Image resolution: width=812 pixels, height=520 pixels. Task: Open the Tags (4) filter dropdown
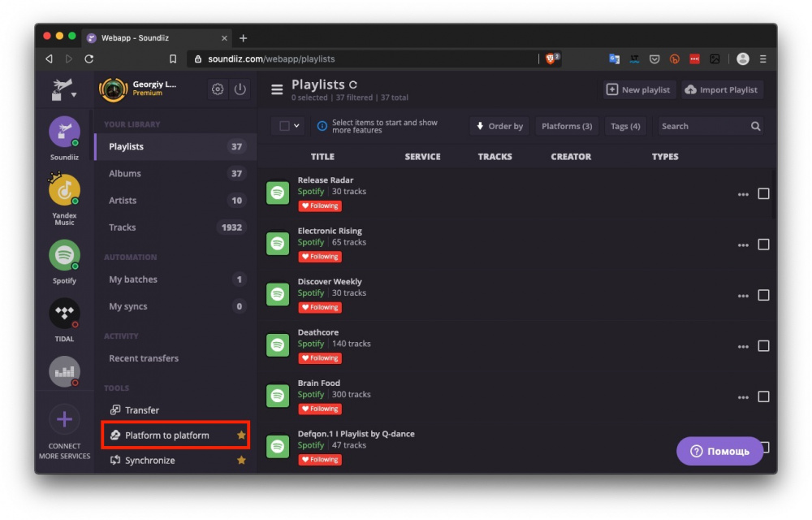coord(625,126)
